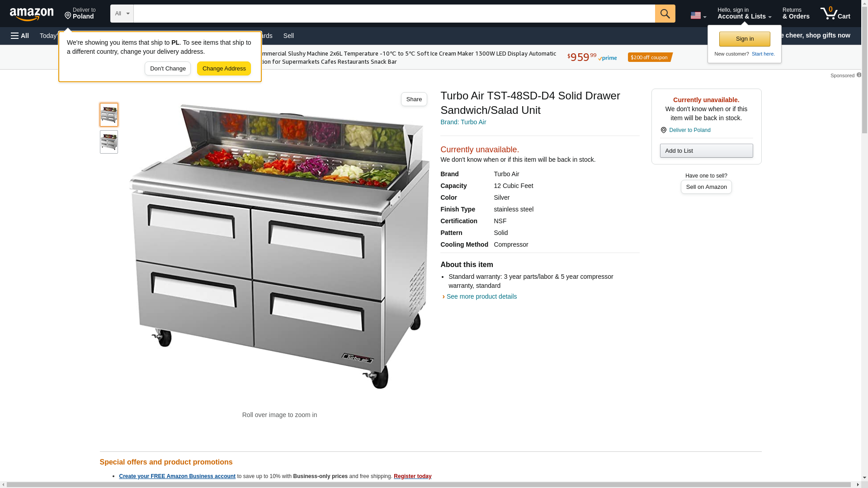Click the Don't Change button
The image size is (868, 488).
click(168, 69)
